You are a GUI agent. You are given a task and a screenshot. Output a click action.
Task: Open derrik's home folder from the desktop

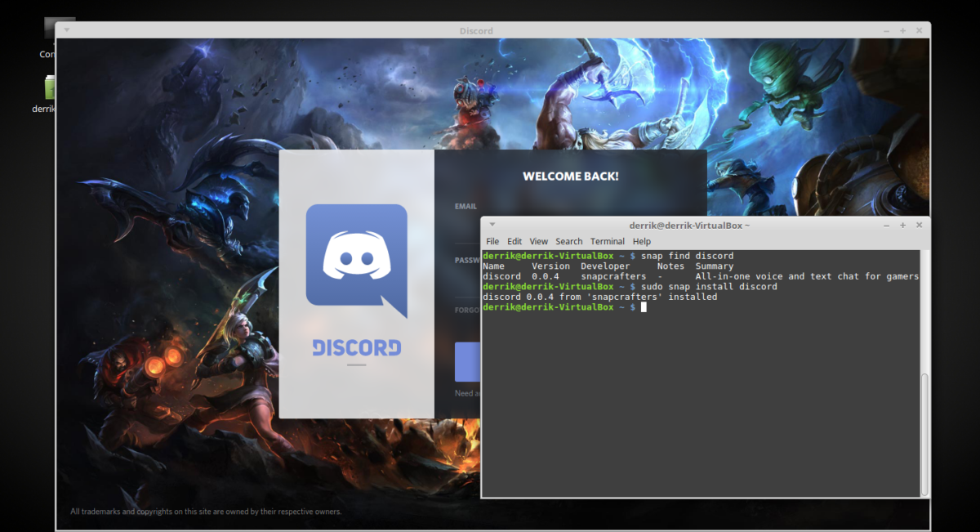[49, 88]
